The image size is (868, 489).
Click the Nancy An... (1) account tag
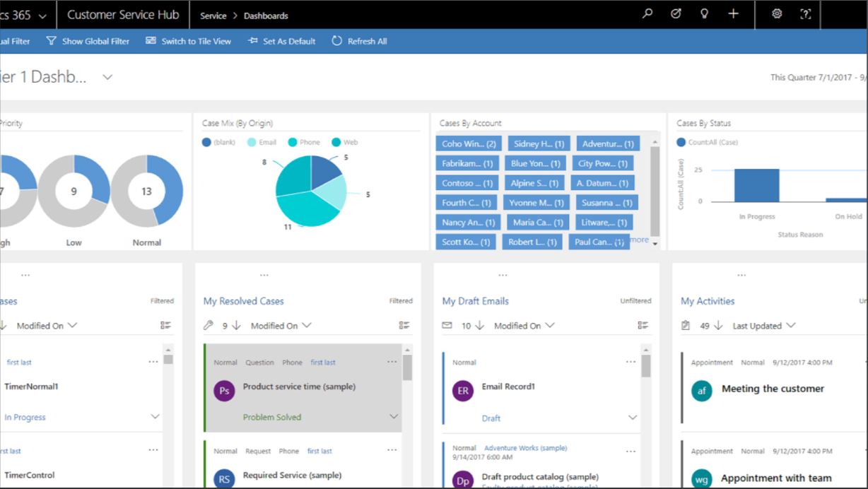(468, 222)
